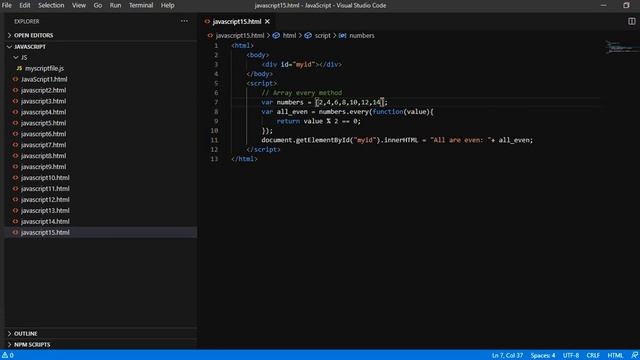Open Explorer more actions ellipsis
Viewport: 640px width, 360px height.
click(x=184, y=21)
